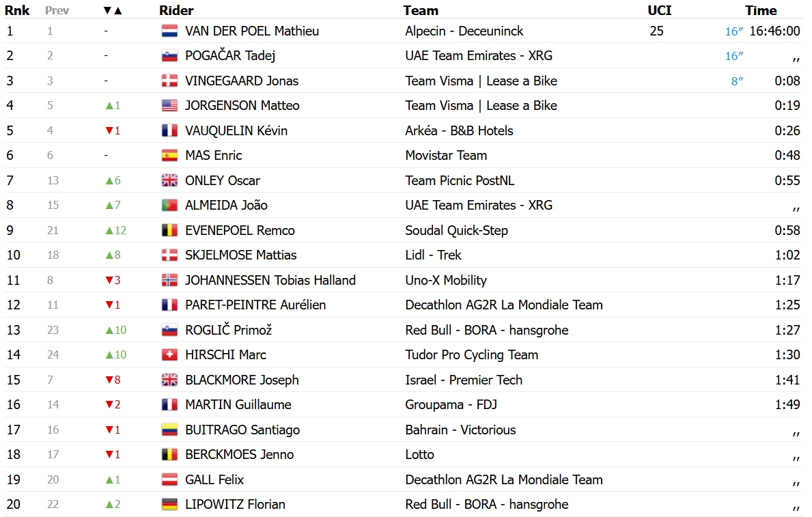Click the USA flag beside Jorgenson

tap(169, 106)
